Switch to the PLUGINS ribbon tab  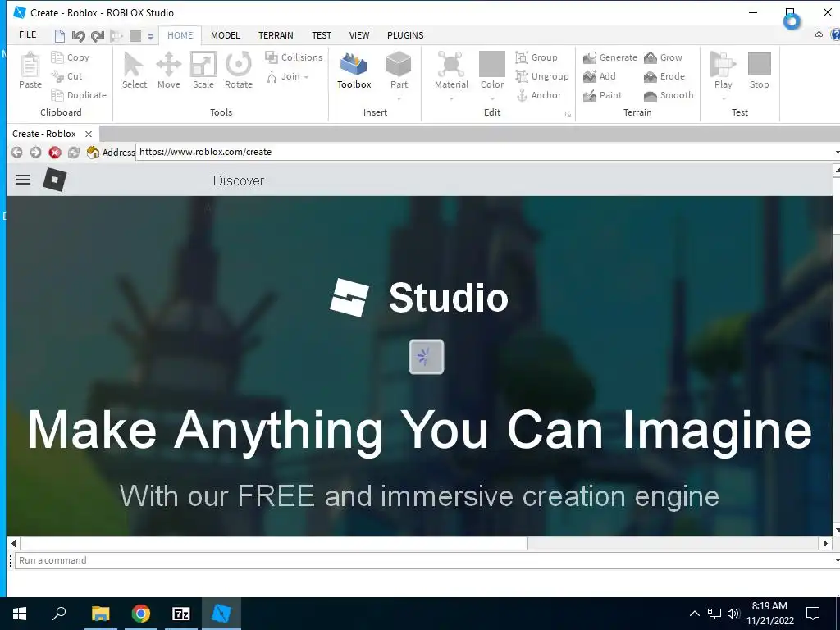(x=405, y=35)
